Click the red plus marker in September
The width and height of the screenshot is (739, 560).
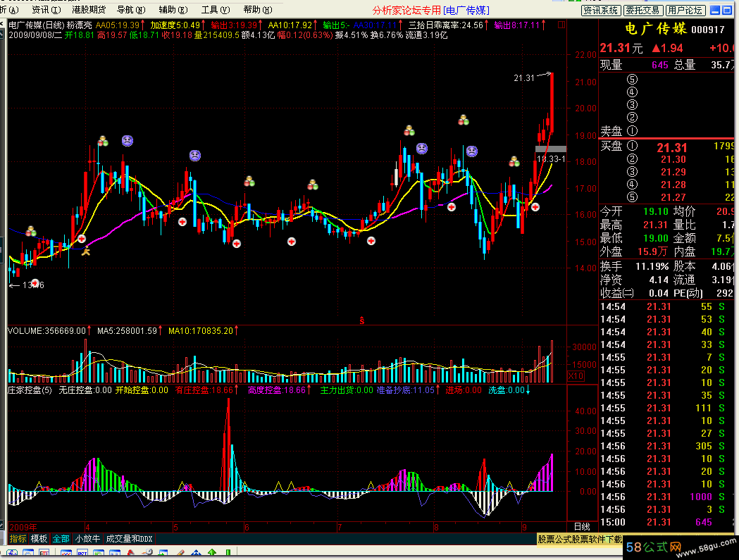point(535,207)
